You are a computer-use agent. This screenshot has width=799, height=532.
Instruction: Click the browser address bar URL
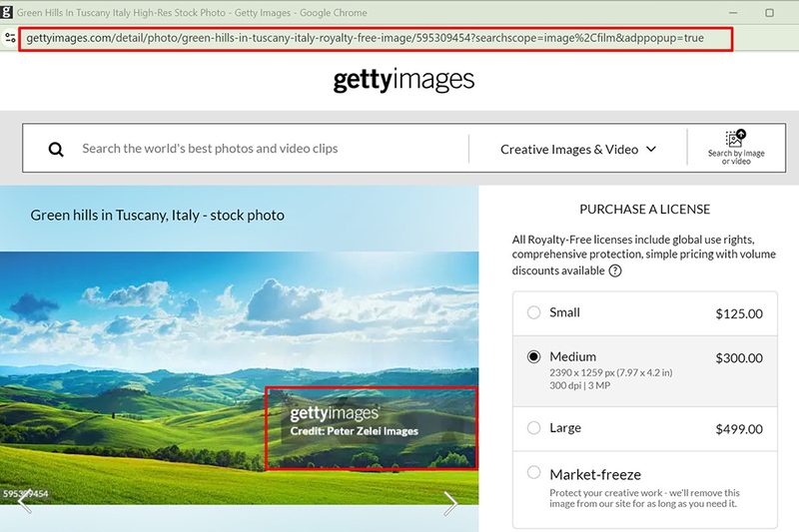366,38
